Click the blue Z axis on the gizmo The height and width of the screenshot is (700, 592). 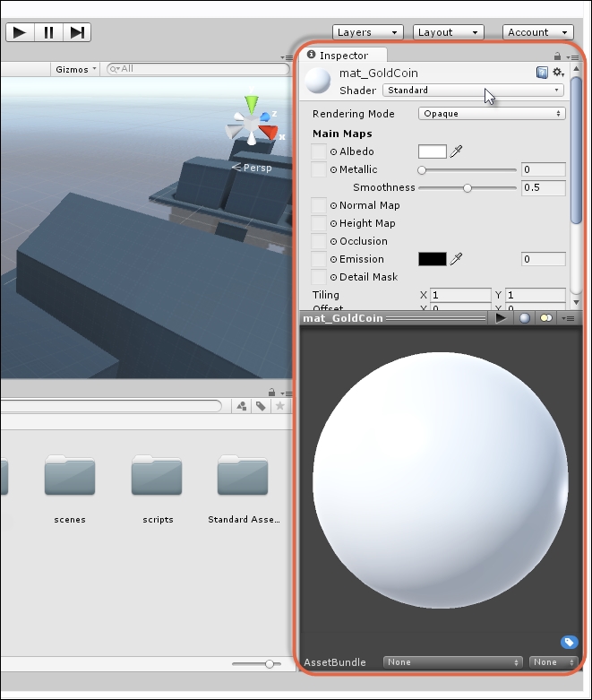point(265,117)
